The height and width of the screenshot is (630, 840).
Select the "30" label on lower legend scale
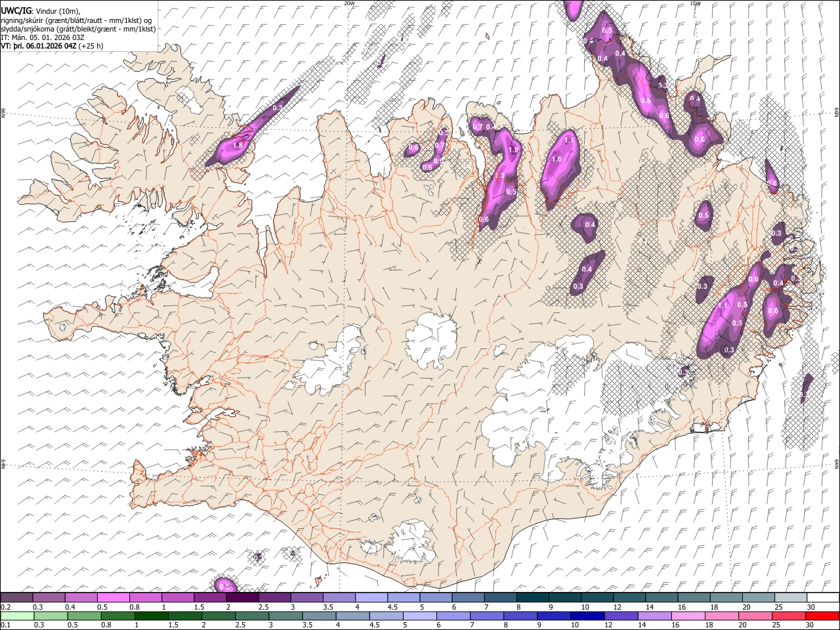tap(811, 625)
